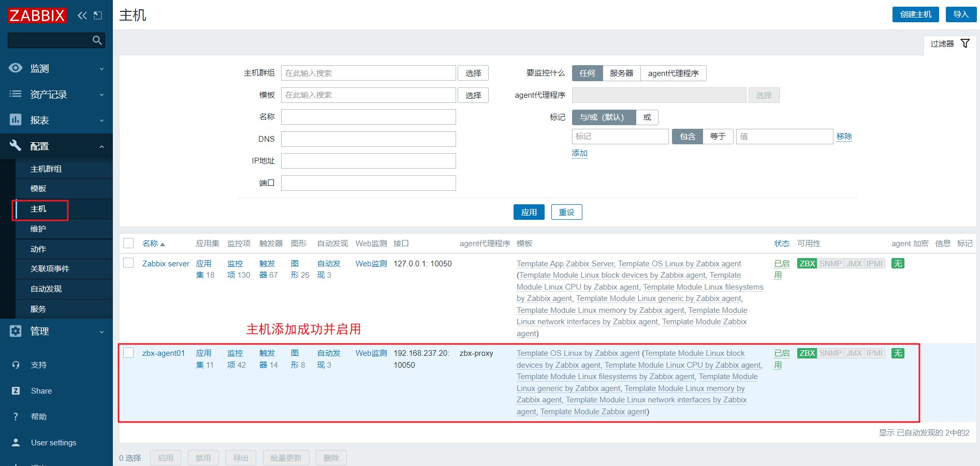
Task: Click 重设 to reset filter
Action: [566, 212]
